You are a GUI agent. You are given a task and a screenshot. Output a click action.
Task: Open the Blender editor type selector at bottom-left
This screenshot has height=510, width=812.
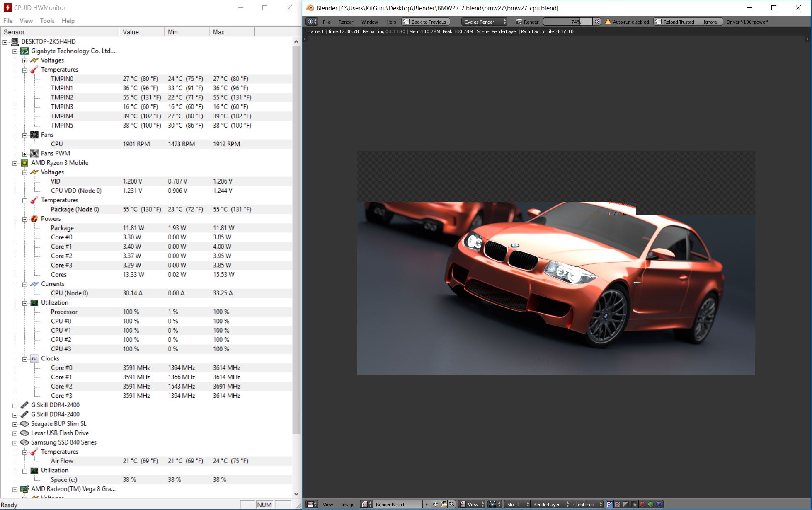tap(312, 504)
